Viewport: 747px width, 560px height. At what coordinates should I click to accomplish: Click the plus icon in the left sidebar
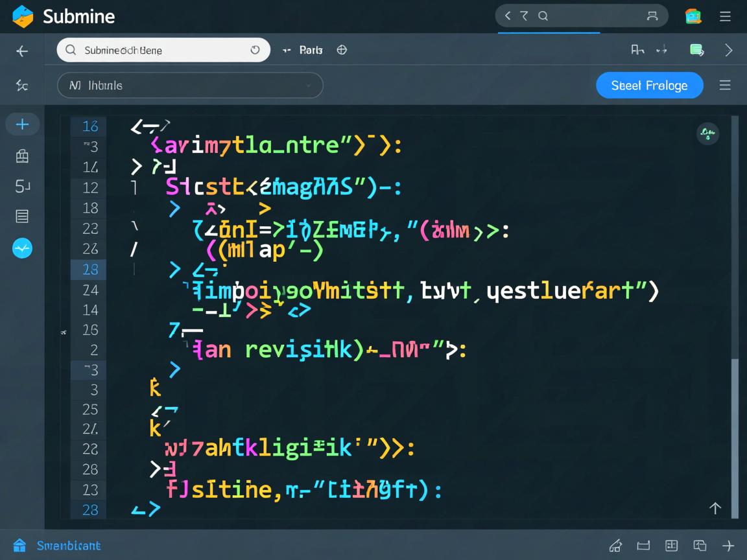point(22,124)
